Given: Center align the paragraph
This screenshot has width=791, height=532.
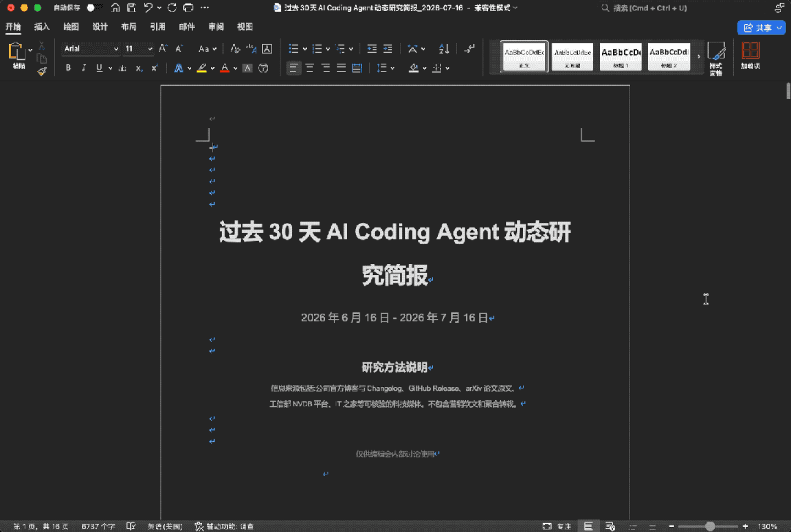Looking at the screenshot, I should click(x=310, y=68).
